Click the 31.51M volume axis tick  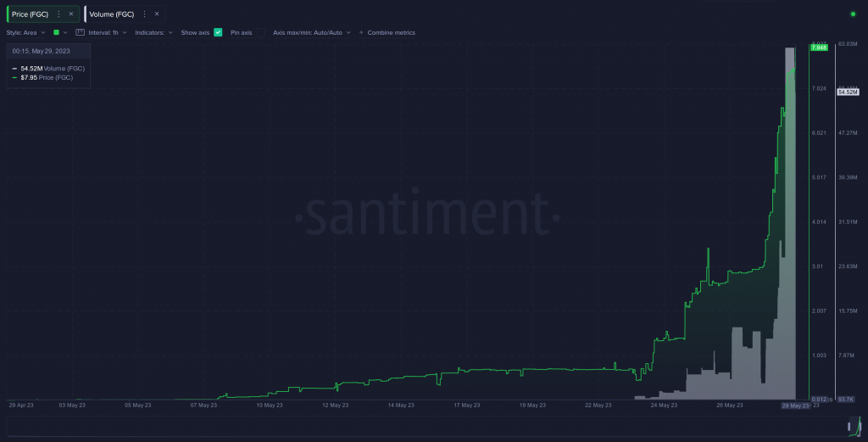(848, 222)
